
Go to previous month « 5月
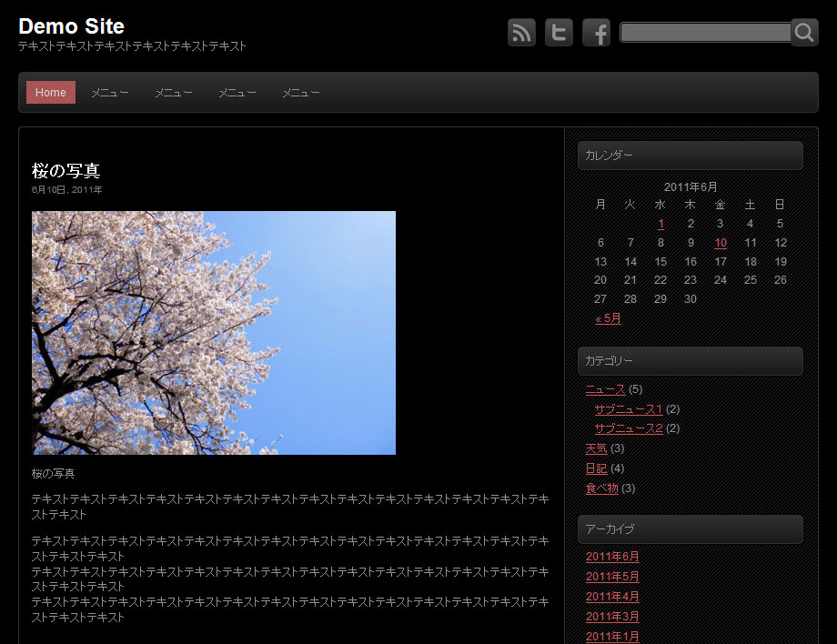click(608, 318)
